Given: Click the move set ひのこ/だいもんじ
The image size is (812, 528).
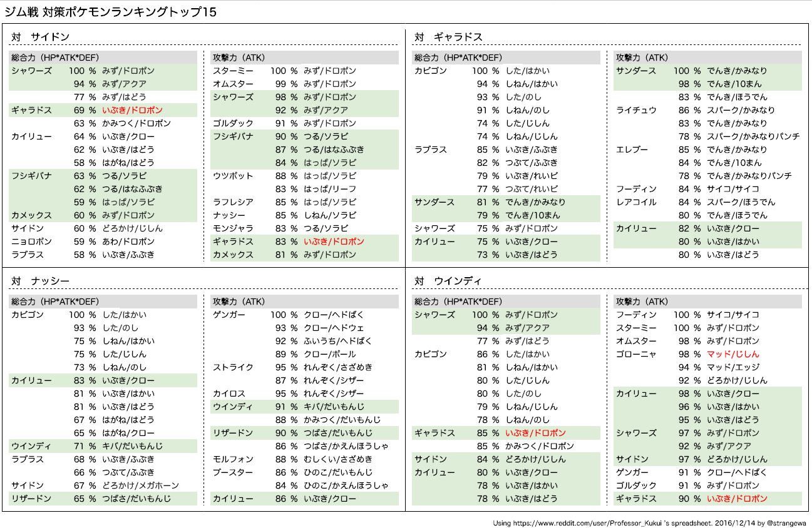Looking at the screenshot, I should pyautogui.click(x=338, y=472).
